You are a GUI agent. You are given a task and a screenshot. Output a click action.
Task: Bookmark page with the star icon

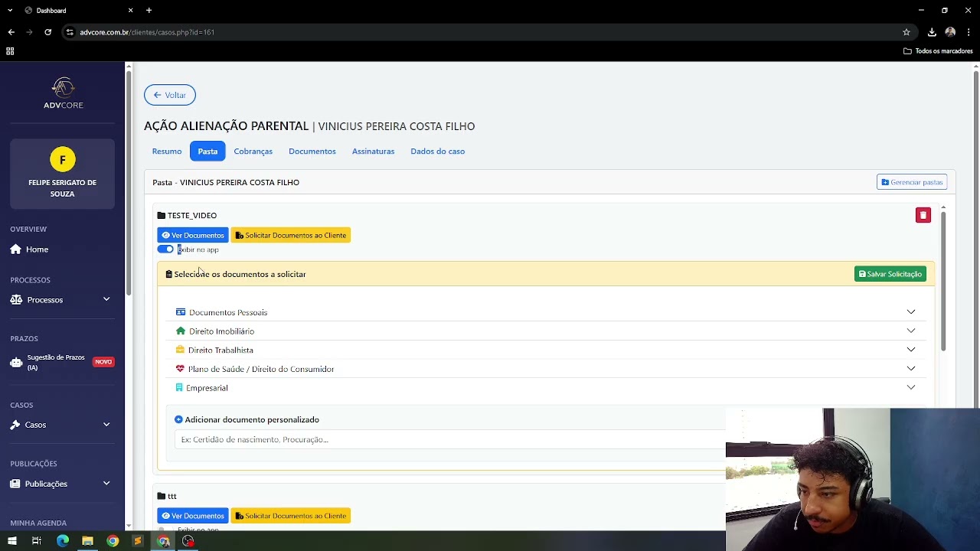click(906, 32)
